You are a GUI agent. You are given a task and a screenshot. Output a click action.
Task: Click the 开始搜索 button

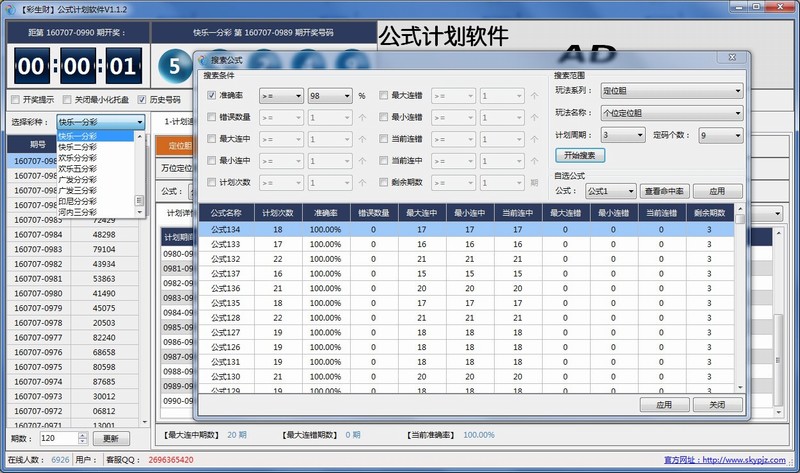click(580, 155)
